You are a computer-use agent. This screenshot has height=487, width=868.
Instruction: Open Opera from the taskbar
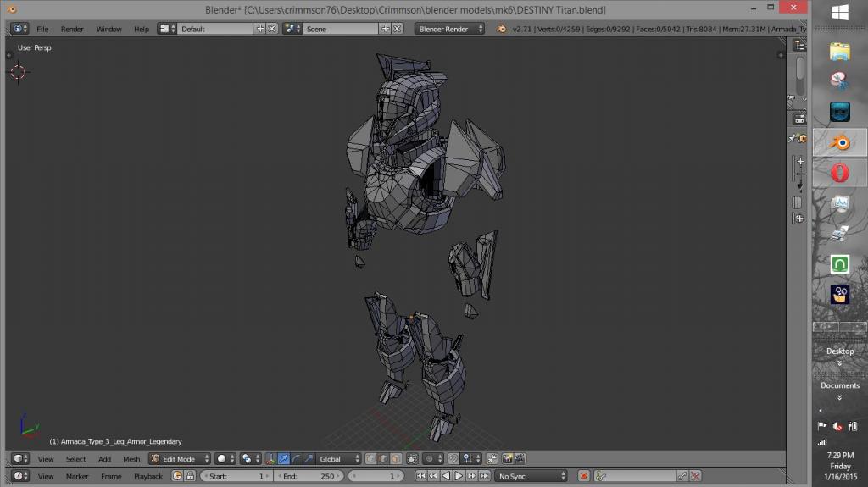(840, 174)
